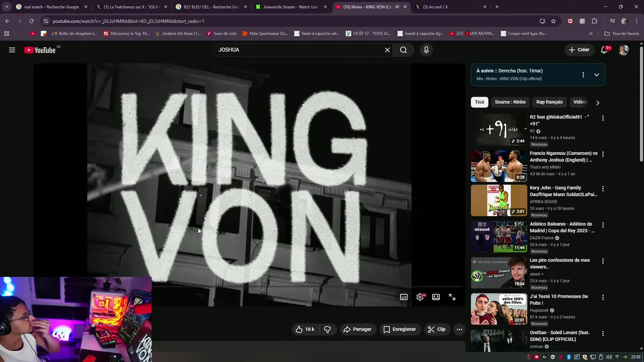Screen dimensions: 644x362
Task: Open options for Kery John video
Action: click(x=603, y=189)
